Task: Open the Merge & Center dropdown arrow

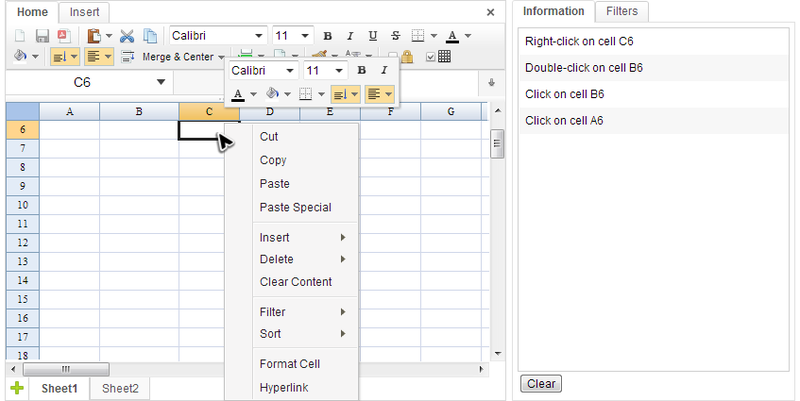Action: (221, 57)
